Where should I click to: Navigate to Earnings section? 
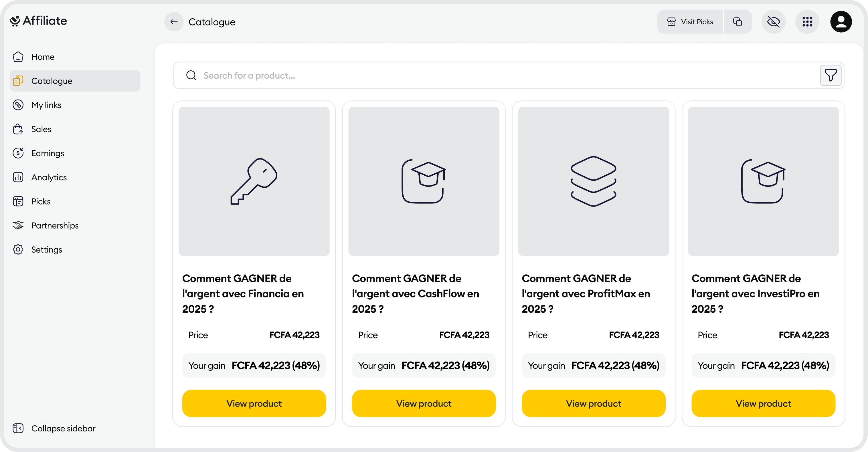point(47,153)
